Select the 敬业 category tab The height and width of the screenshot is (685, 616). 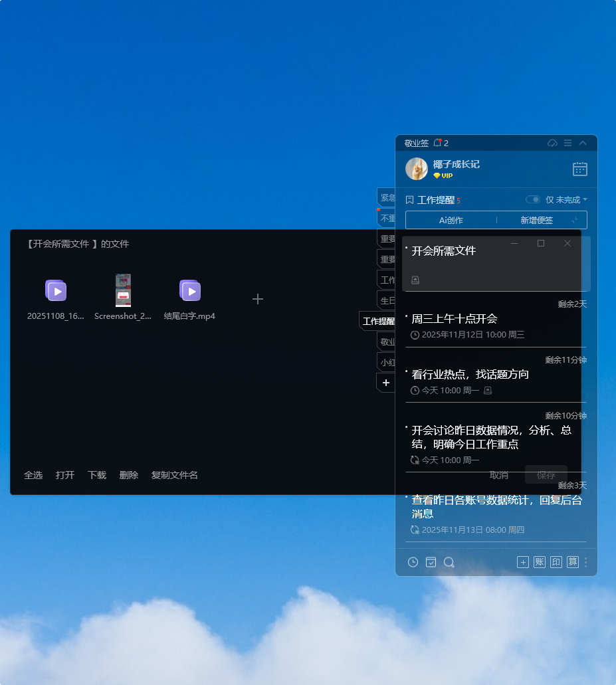[x=387, y=342]
